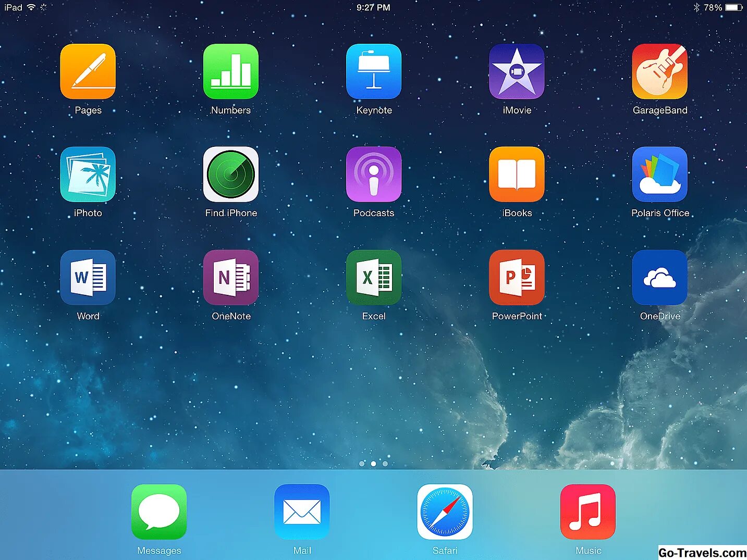Open GarageBand

point(660,71)
